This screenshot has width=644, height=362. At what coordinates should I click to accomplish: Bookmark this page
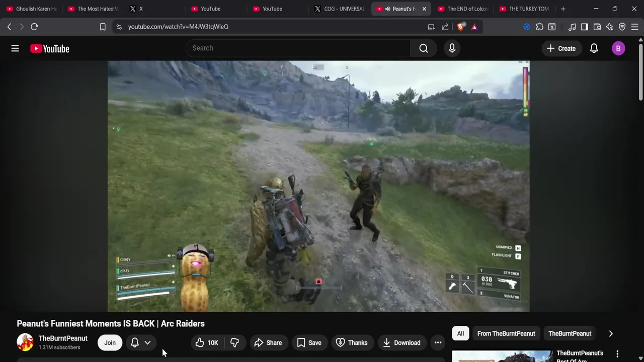(x=103, y=27)
